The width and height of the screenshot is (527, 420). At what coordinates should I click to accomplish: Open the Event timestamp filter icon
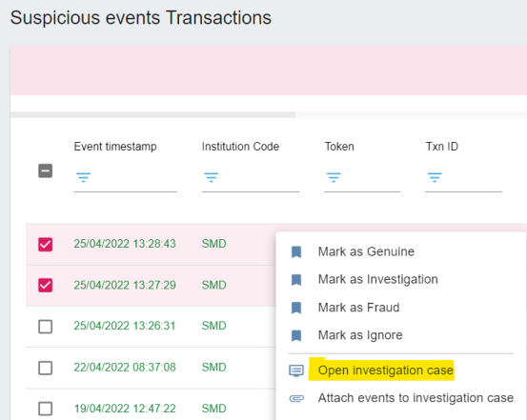click(x=83, y=177)
